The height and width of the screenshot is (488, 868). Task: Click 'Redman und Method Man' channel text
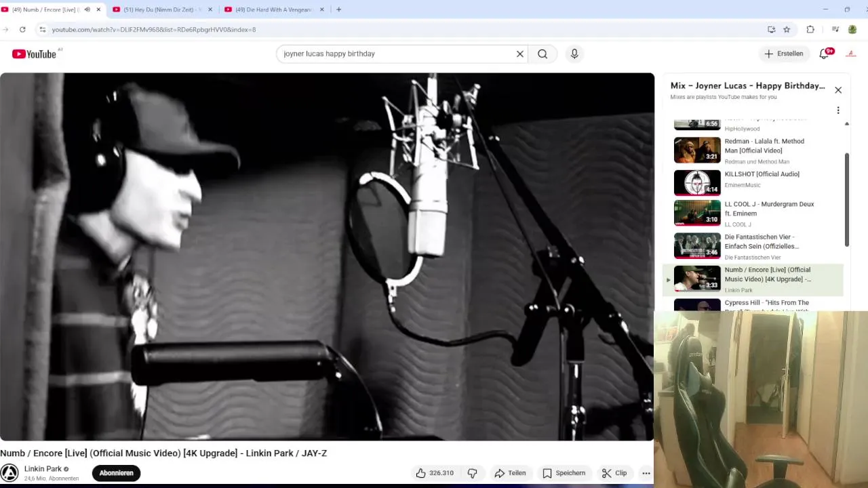(x=757, y=161)
